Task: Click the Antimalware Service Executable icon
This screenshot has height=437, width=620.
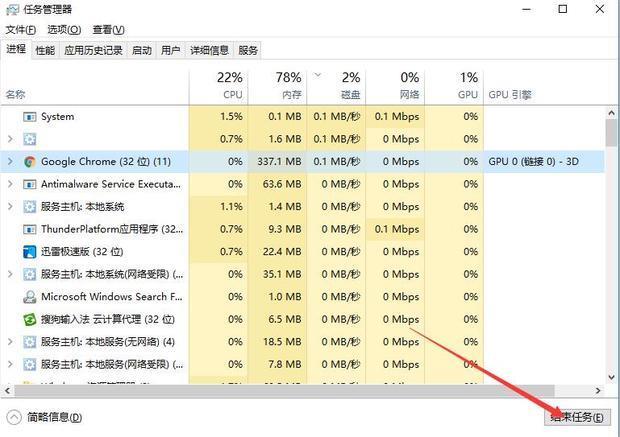Action: tap(30, 184)
